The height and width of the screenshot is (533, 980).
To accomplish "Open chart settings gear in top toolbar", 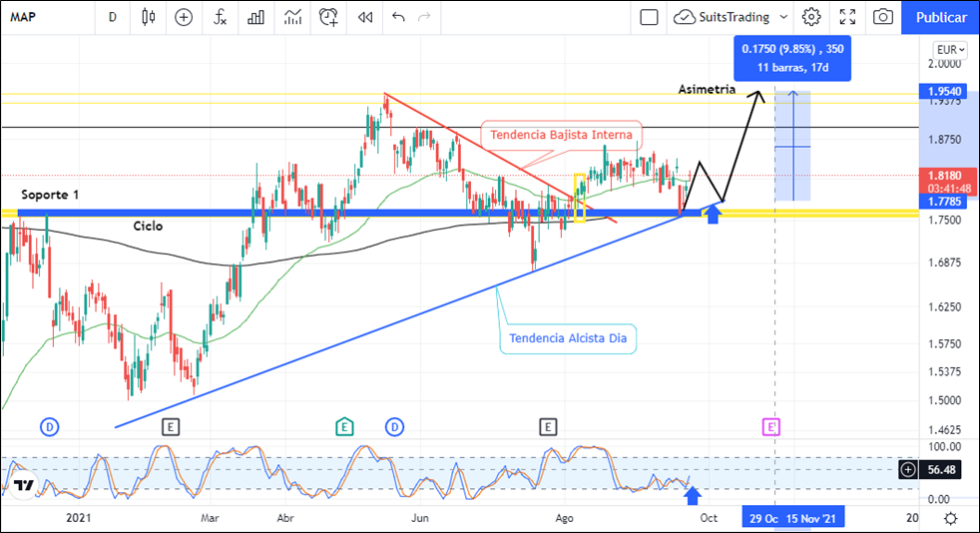I will click(811, 17).
